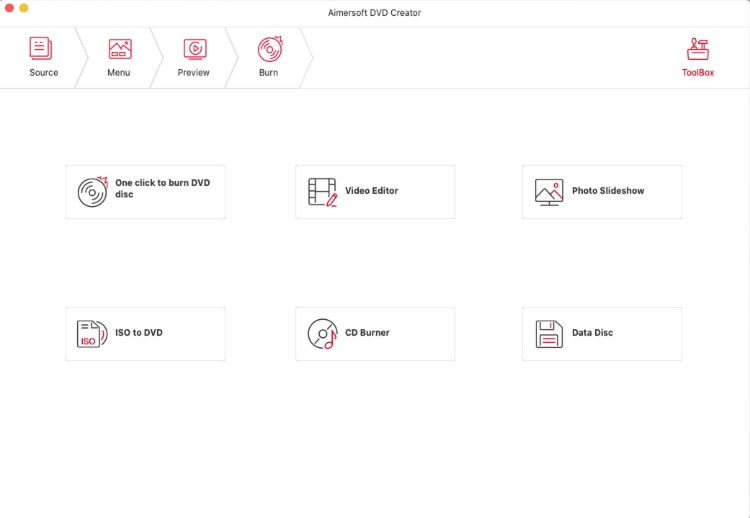Click the ToolBox icon
750x518 pixels.
[x=698, y=49]
